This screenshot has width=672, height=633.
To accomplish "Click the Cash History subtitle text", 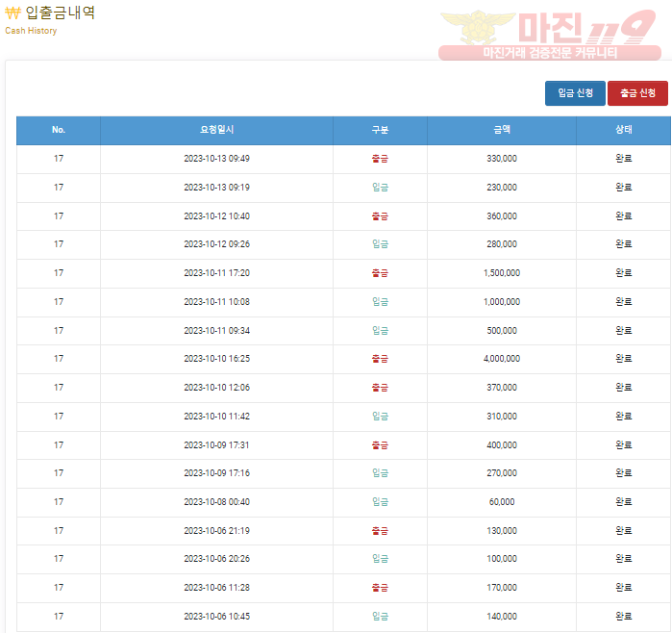I will coord(31,31).
